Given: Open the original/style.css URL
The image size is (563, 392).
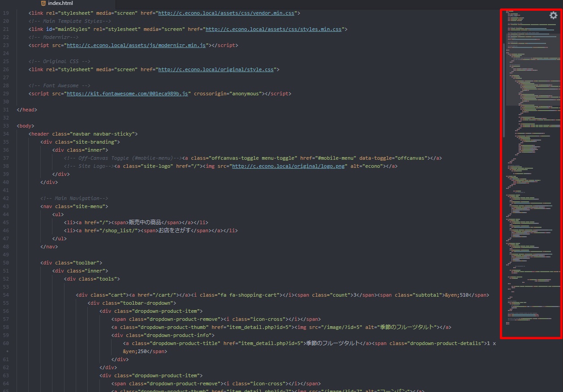Looking at the screenshot, I should click(x=216, y=69).
